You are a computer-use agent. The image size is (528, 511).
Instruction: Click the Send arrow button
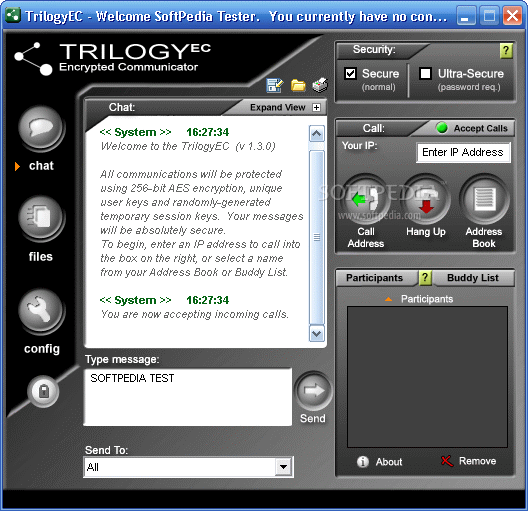click(x=314, y=390)
